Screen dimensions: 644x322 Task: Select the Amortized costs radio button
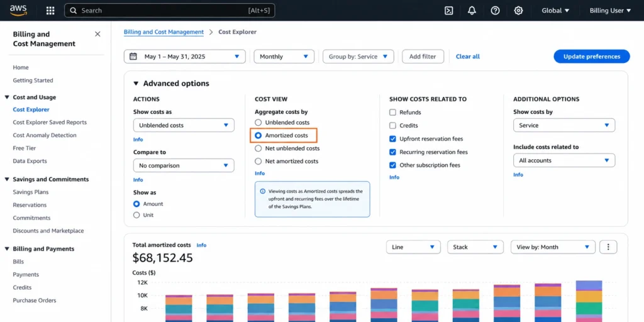point(258,135)
